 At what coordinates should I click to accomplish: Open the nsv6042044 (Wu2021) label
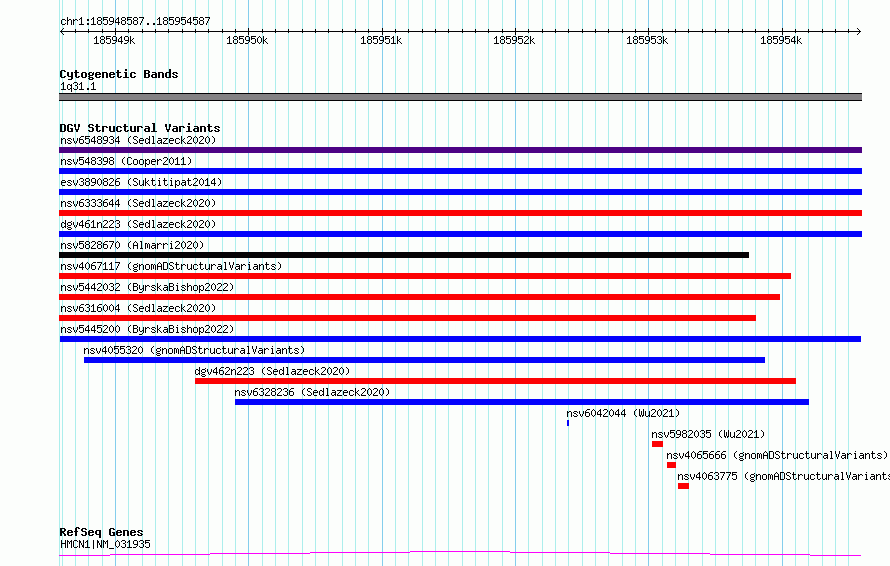(623, 413)
